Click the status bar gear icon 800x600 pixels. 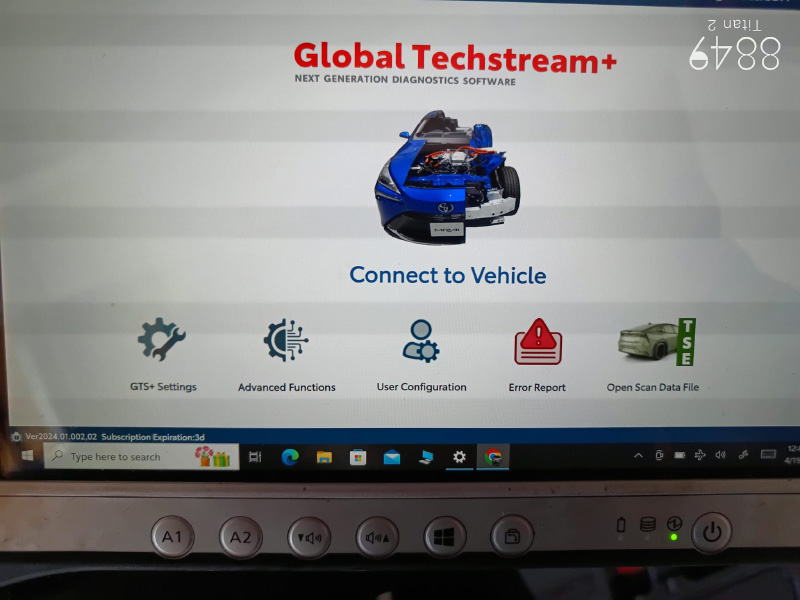click(x=16, y=437)
